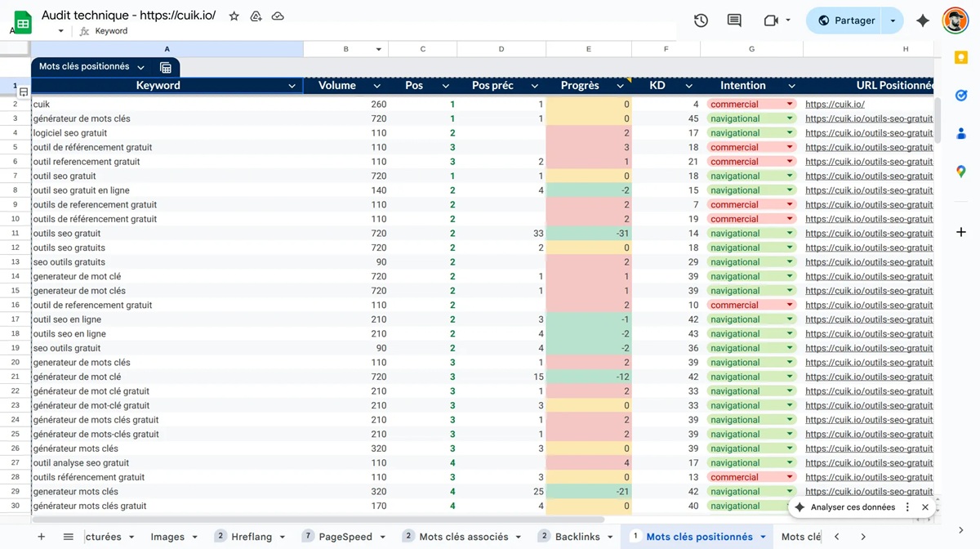
Task: Open column B header dropdown arrow
Action: click(x=379, y=50)
